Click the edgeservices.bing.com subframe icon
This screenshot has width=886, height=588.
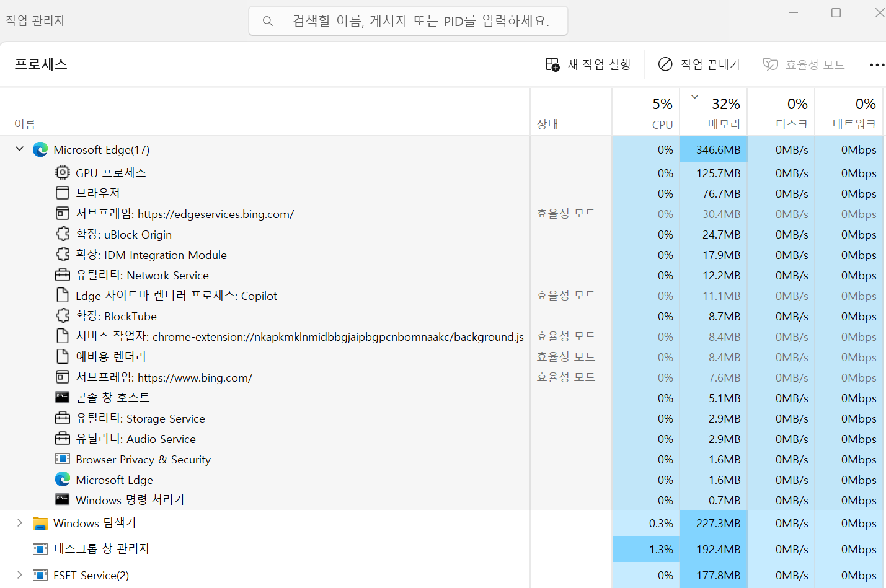click(63, 213)
